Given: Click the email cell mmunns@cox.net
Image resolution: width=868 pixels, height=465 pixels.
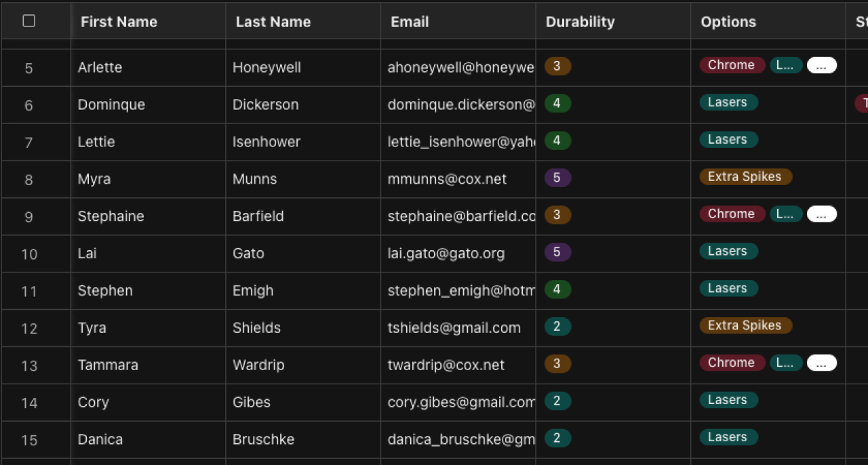Looking at the screenshot, I should click(x=447, y=179).
